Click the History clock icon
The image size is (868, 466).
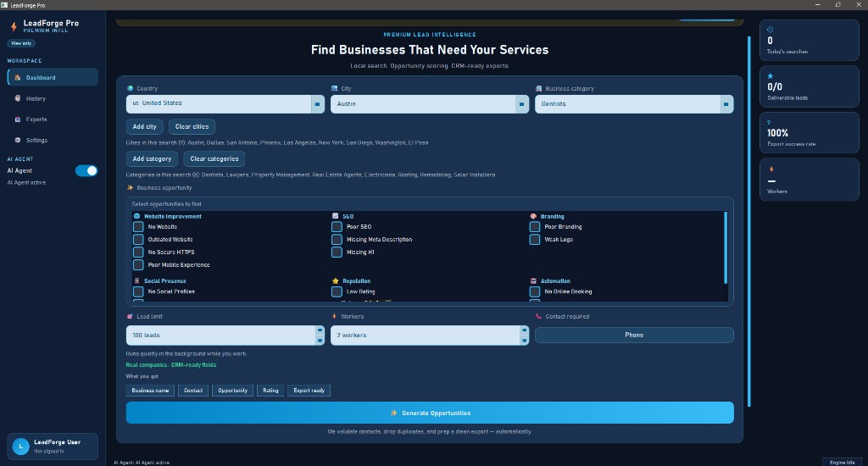pyautogui.click(x=18, y=98)
